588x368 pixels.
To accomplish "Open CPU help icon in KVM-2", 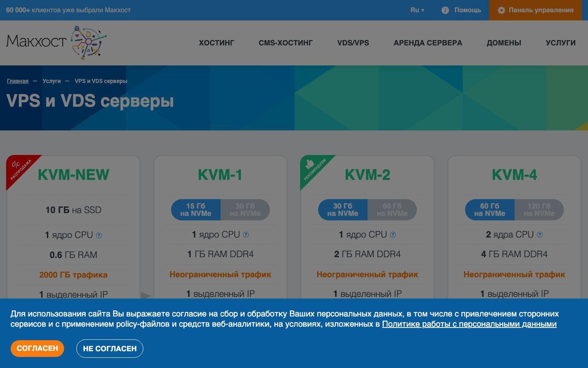I will (393, 235).
